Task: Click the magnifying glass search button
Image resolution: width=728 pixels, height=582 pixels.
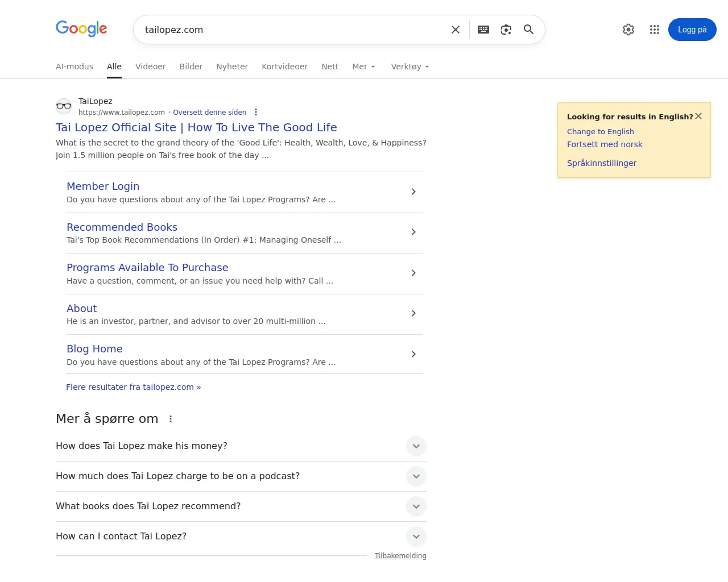Action: coord(529,30)
